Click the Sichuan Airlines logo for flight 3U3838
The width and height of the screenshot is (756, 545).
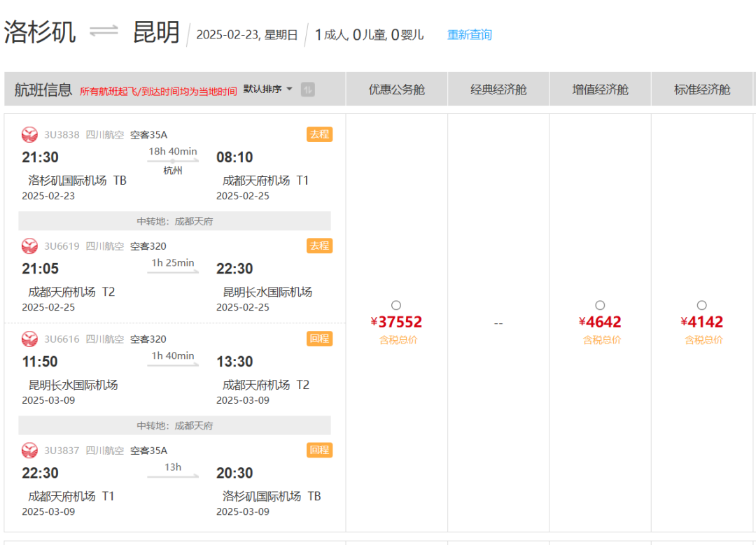pyautogui.click(x=29, y=134)
